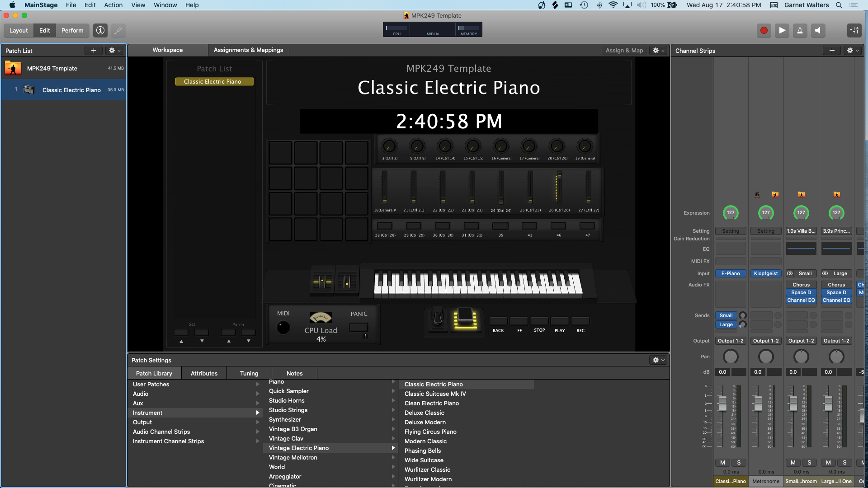This screenshot has height=488, width=868.
Task: Open the mixer icon in toolbar
Action: (854, 31)
